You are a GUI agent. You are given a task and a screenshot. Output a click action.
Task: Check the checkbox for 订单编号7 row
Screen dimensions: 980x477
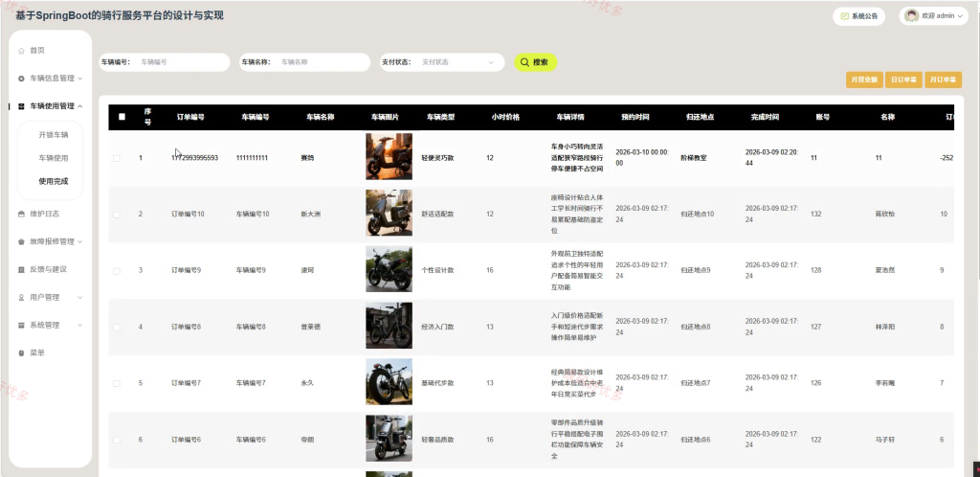point(116,383)
